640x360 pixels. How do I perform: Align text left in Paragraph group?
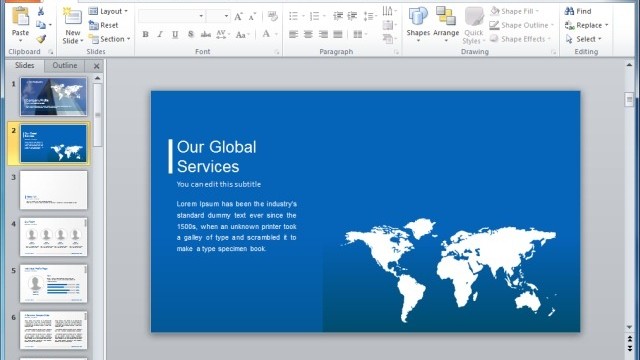click(x=293, y=34)
